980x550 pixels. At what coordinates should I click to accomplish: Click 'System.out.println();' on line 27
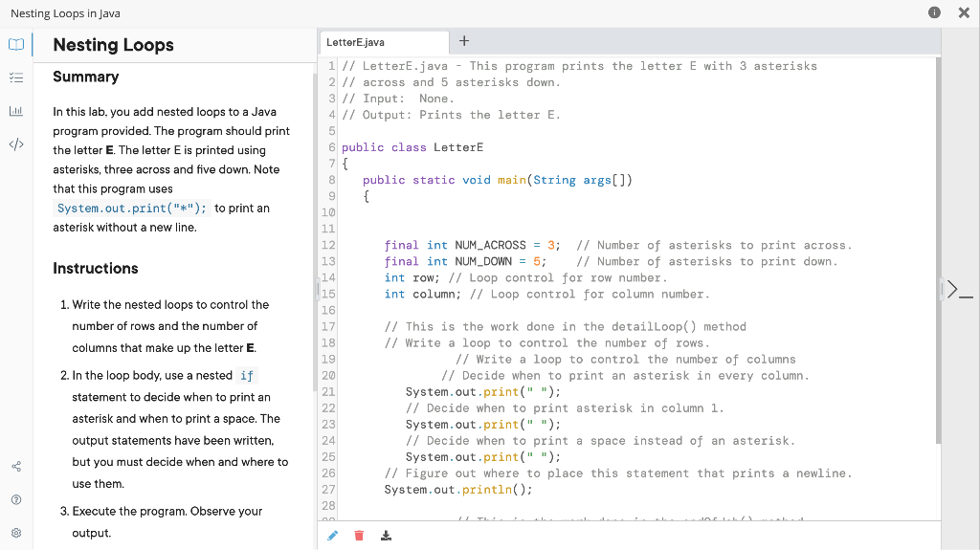(x=458, y=490)
